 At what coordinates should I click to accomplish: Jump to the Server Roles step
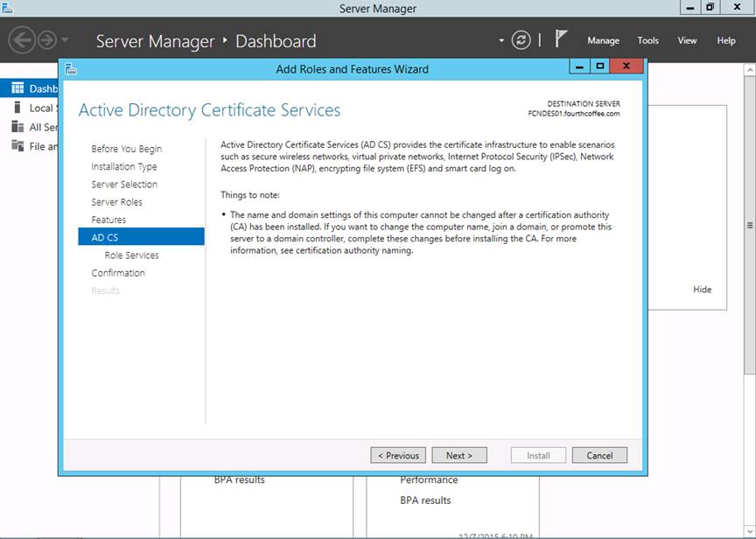coord(116,202)
